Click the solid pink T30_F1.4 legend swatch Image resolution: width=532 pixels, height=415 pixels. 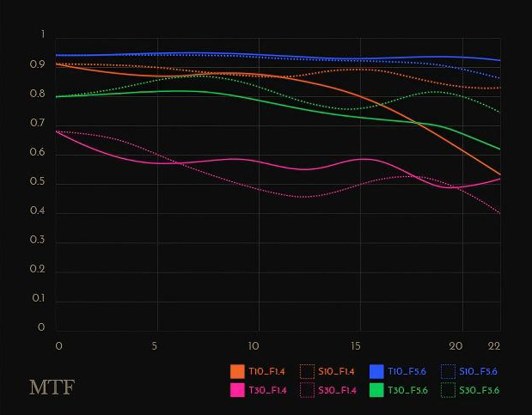237,390
